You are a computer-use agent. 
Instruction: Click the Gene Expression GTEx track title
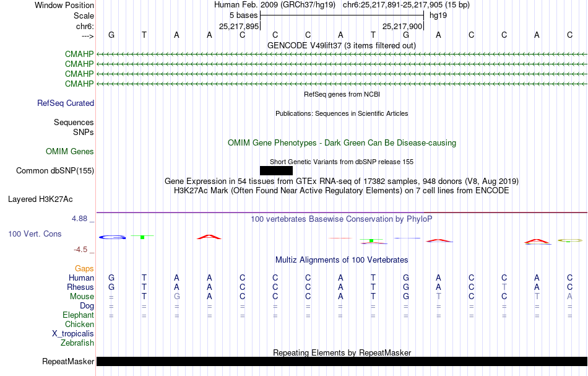click(342, 181)
